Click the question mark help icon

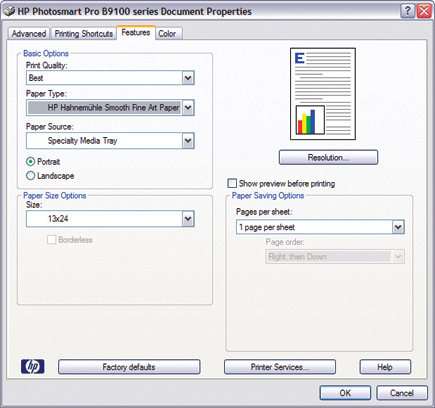[x=407, y=11]
